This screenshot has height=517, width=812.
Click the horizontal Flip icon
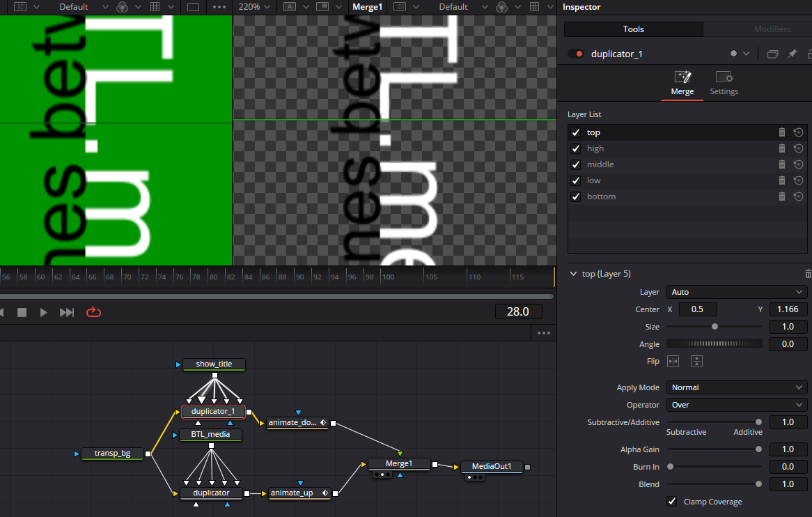coord(673,361)
